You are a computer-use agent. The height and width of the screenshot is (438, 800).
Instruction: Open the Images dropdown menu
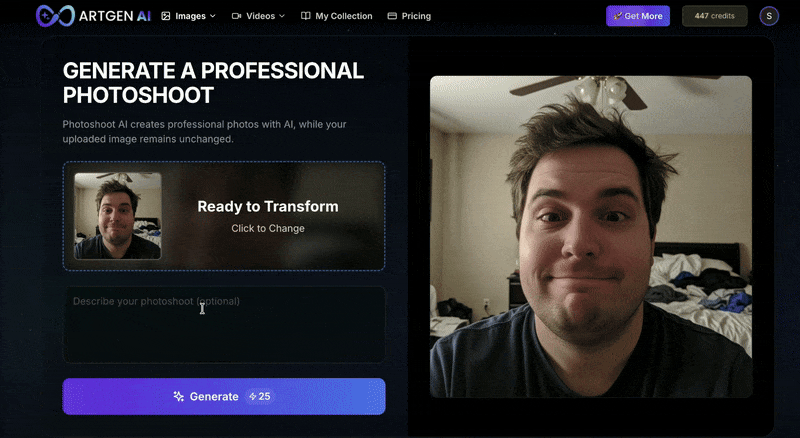click(x=188, y=16)
